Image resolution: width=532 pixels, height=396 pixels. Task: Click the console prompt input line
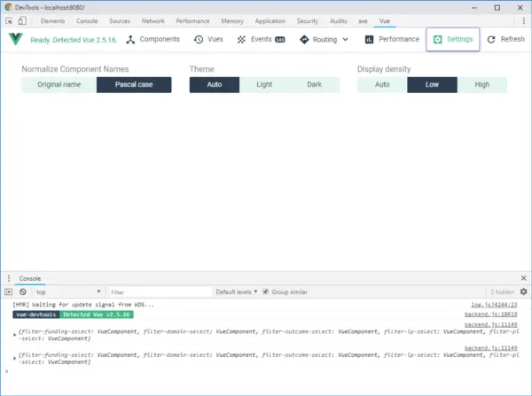[266, 371]
